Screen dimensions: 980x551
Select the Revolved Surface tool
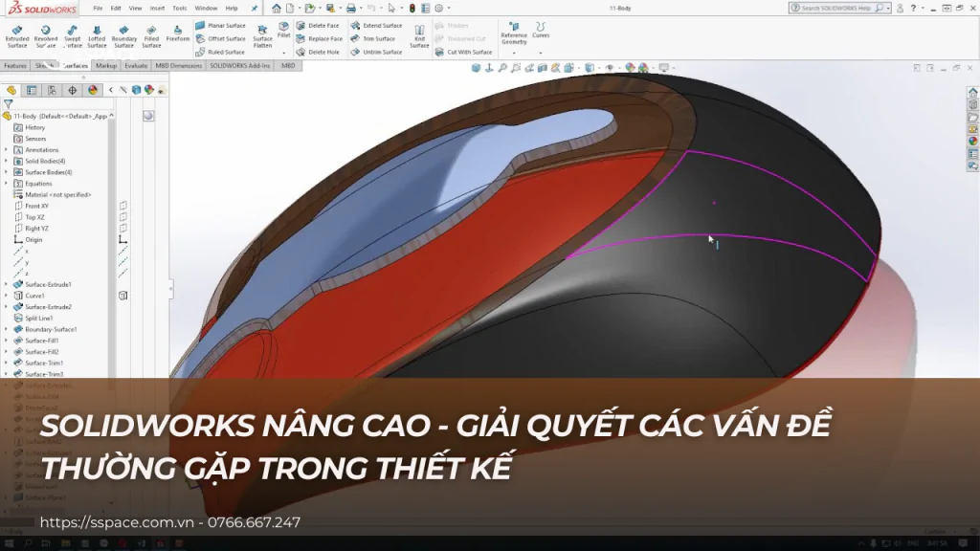pyautogui.click(x=46, y=37)
